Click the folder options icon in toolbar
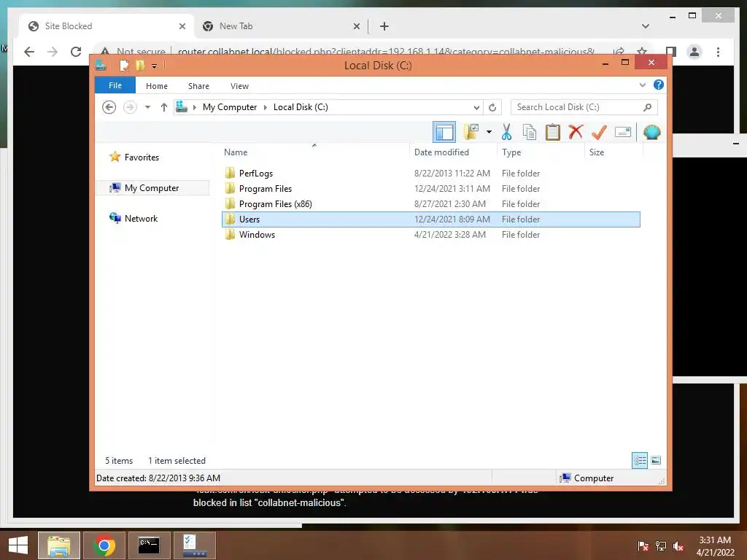Viewport: 747px width, 560px height. tap(471, 132)
